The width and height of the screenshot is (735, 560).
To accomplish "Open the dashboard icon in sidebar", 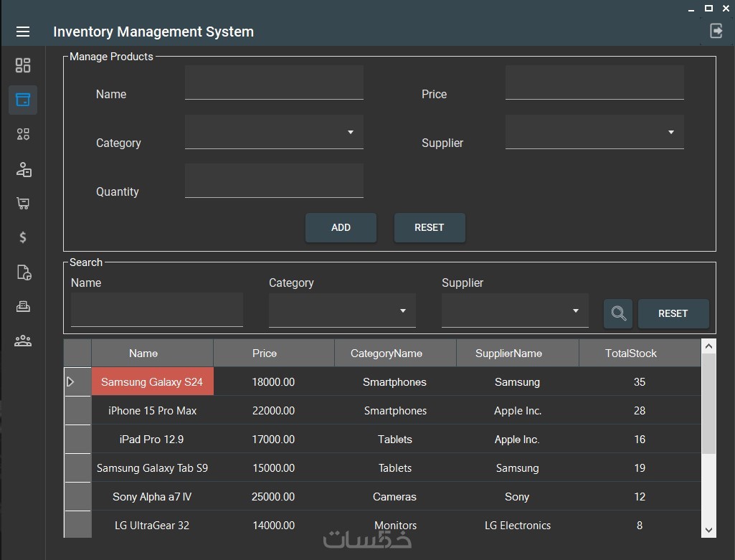I will (x=22, y=65).
